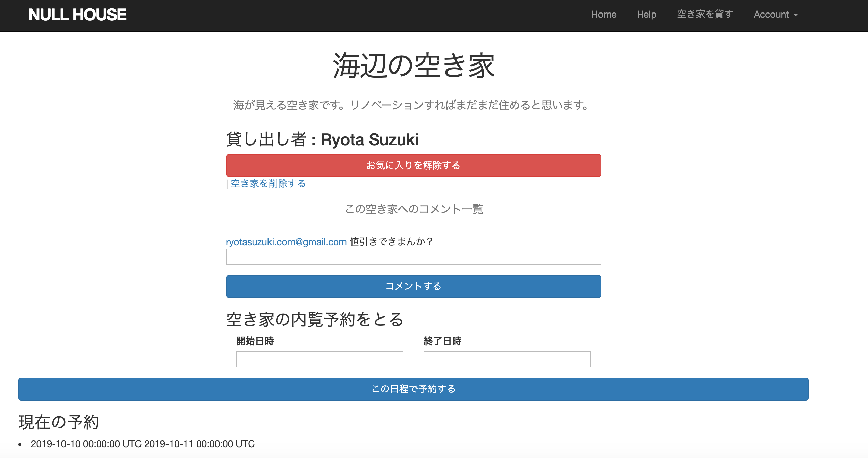Click the NULL HOUSE logo
Image resolution: width=868 pixels, height=458 pixels.
[x=78, y=15]
